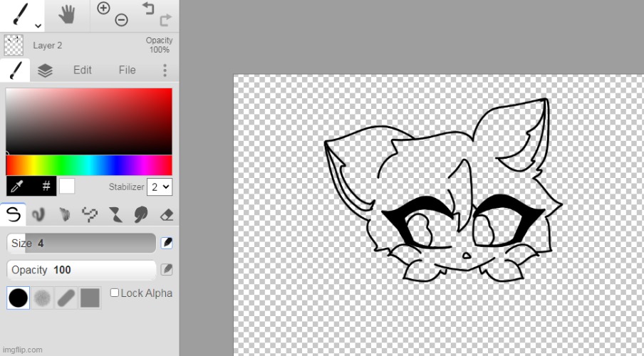Open the brush settings tab

(x=15, y=70)
